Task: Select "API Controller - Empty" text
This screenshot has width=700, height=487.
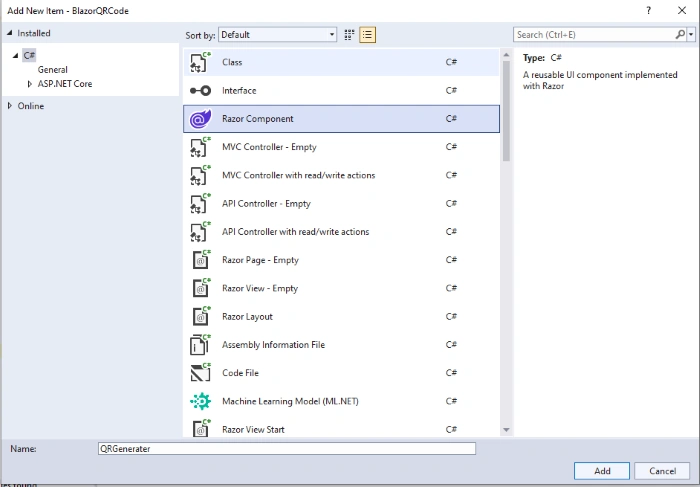Action: pos(266,204)
